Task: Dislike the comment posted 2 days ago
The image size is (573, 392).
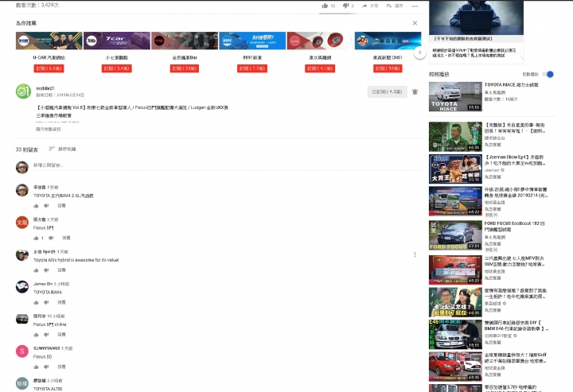Action: coord(51,238)
